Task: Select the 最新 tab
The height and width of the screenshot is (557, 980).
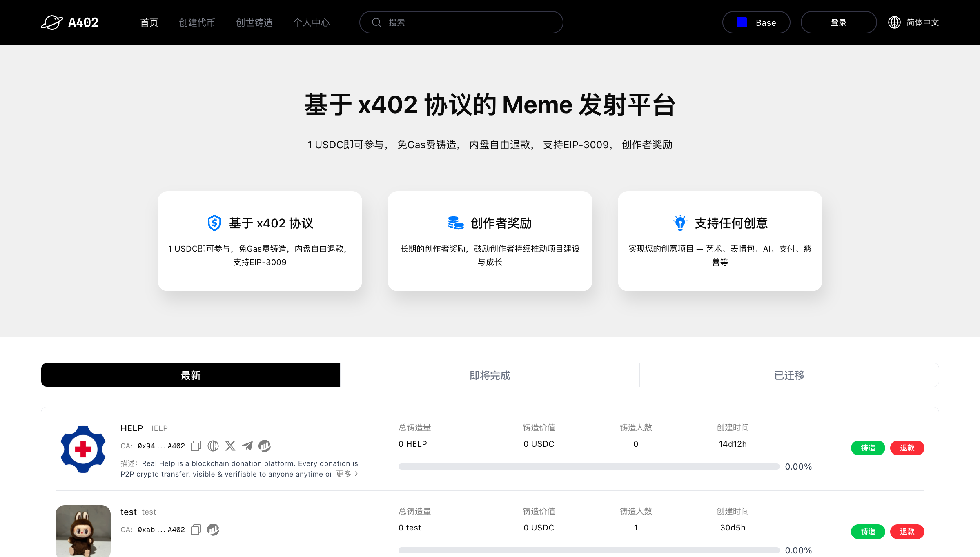Action: (x=191, y=375)
